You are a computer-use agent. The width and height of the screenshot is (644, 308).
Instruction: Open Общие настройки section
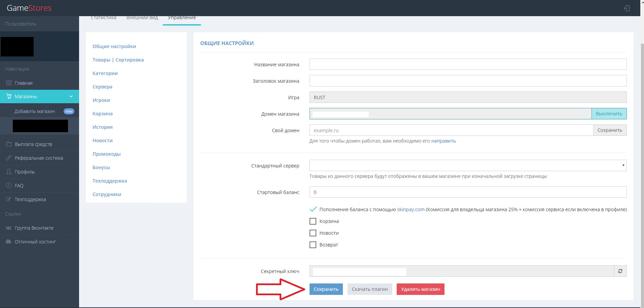pyautogui.click(x=114, y=46)
